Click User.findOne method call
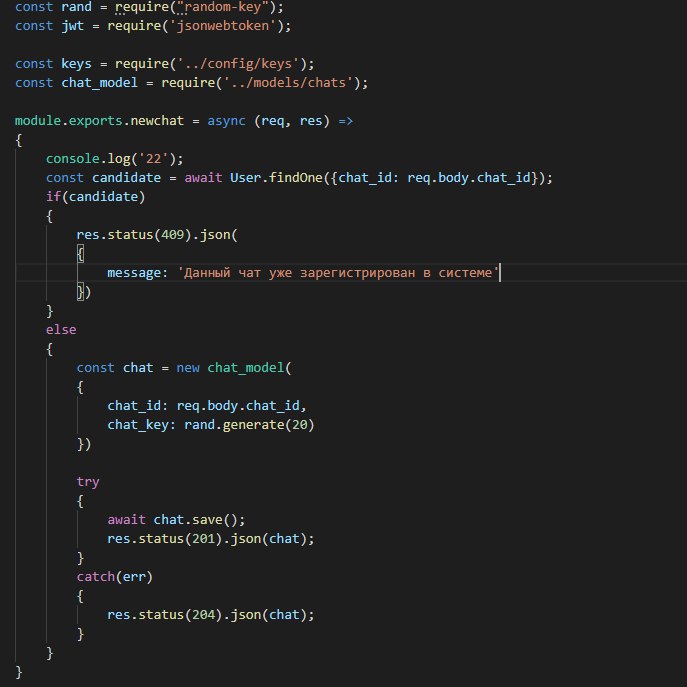687x687 pixels. (276, 177)
